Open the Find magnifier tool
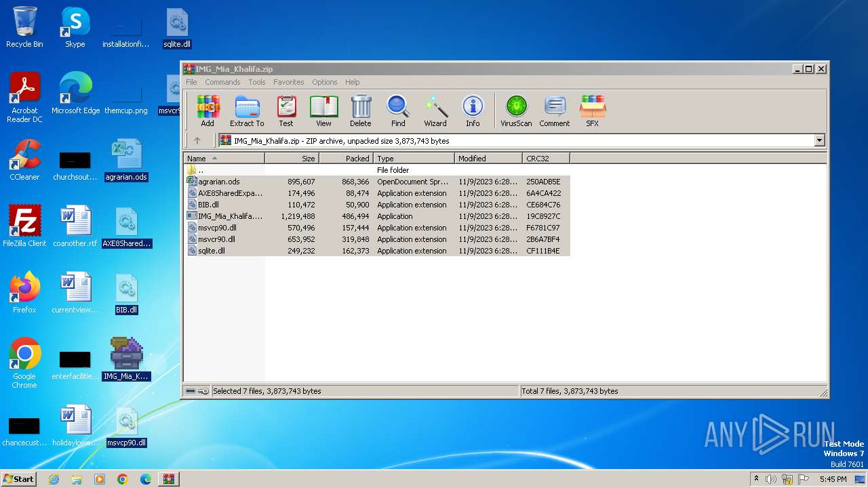The height and width of the screenshot is (488, 868). (x=398, y=111)
